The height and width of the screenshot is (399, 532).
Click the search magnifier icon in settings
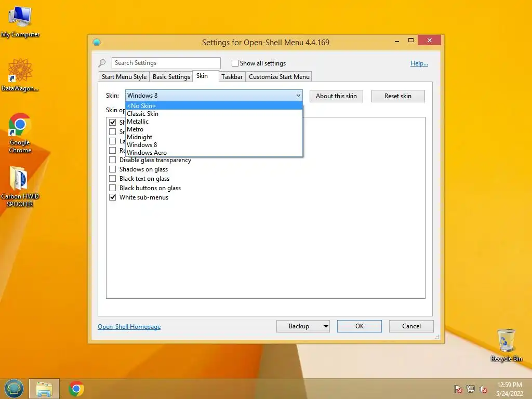click(x=102, y=63)
